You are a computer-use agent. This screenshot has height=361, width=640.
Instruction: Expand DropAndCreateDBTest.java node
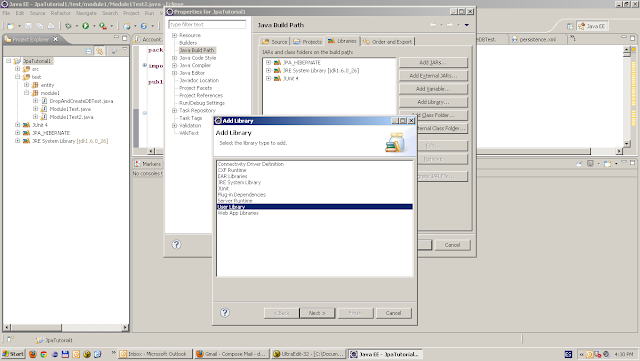click(x=36, y=101)
